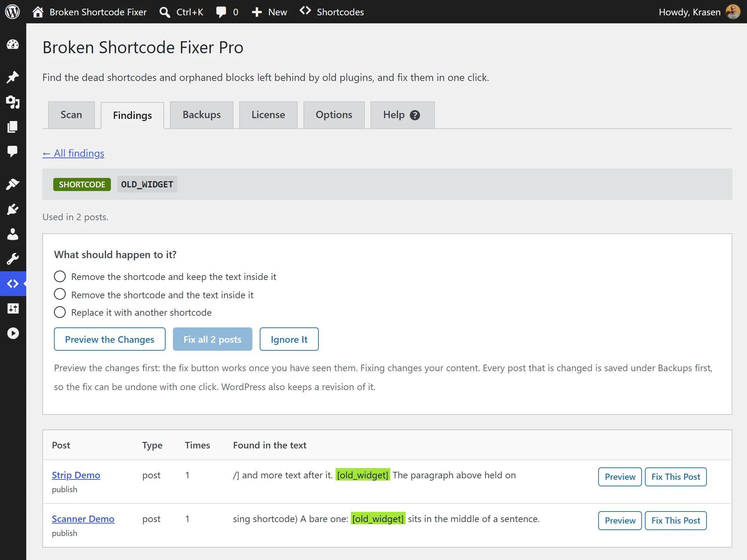Click the green SHORTCODE badge
The height and width of the screenshot is (560, 747).
(x=82, y=184)
